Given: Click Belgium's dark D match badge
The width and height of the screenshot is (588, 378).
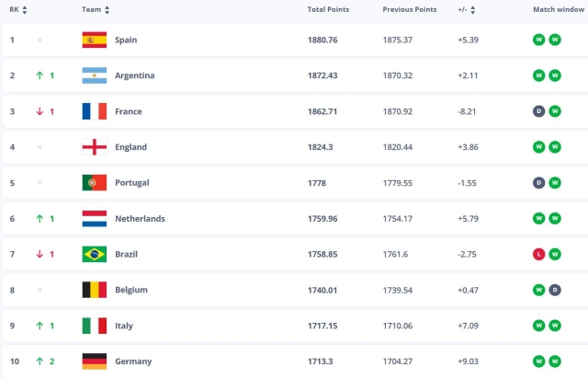Looking at the screenshot, I should pyautogui.click(x=555, y=290).
